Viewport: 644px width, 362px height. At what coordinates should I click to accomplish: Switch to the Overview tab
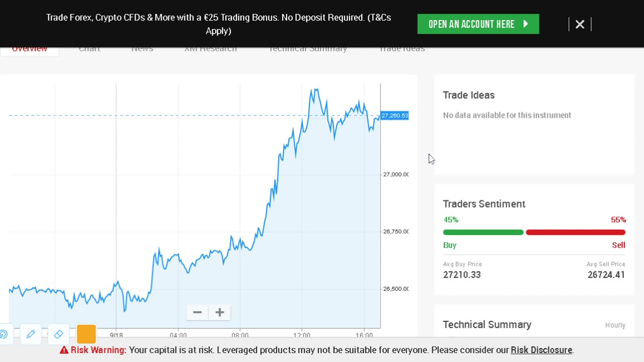click(x=29, y=49)
